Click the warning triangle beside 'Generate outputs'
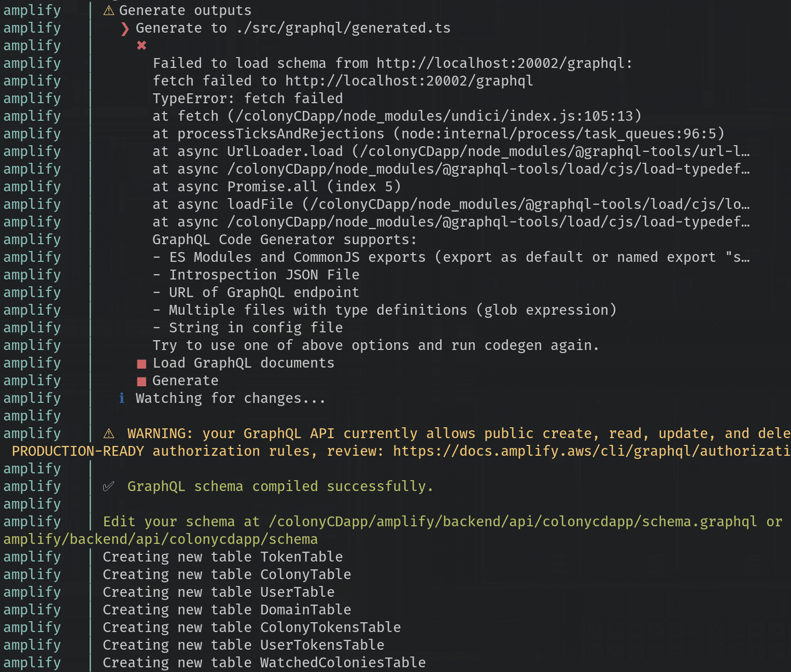 click(109, 10)
